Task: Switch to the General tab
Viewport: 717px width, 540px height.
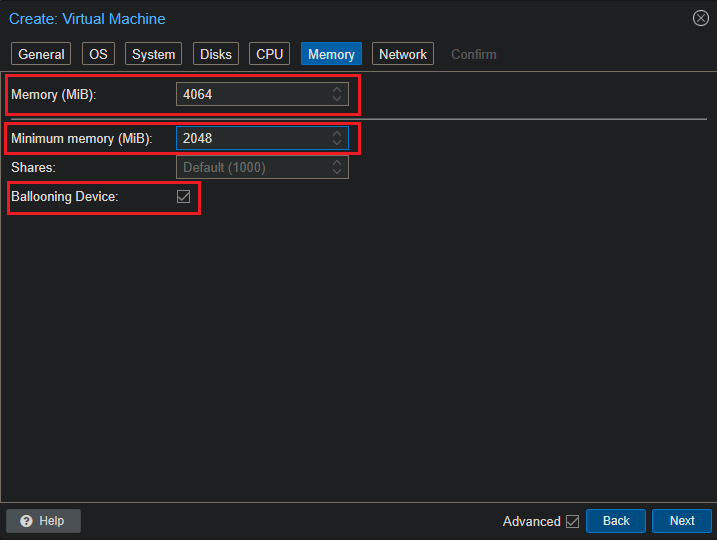Action: click(x=41, y=54)
